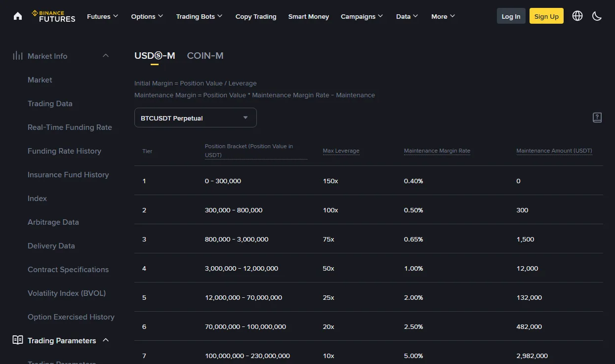The width and height of the screenshot is (615, 364).
Task: Select the 12,000,000 - 70,000,000 bracket cell
Action: click(x=244, y=297)
